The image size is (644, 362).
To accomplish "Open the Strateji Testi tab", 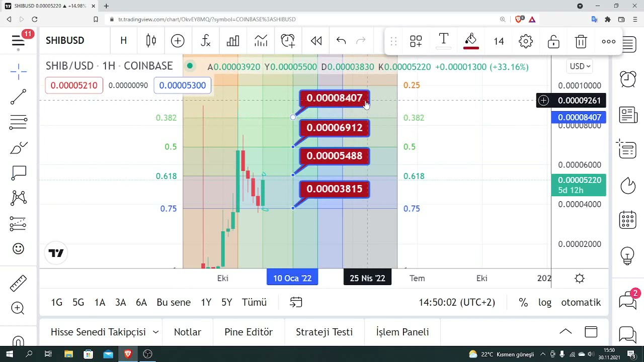I will [x=324, y=332].
